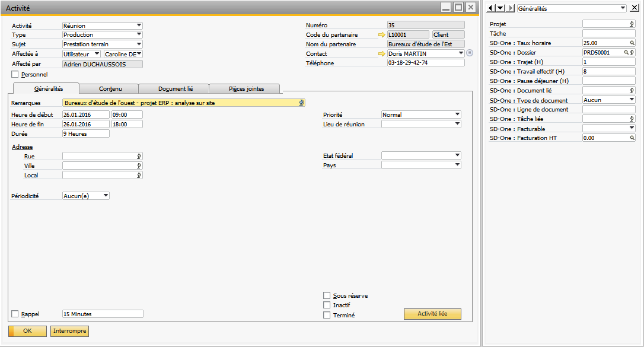Open the SD-One Type de document dropdown
This screenshot has width=644, height=347.
click(x=632, y=100)
